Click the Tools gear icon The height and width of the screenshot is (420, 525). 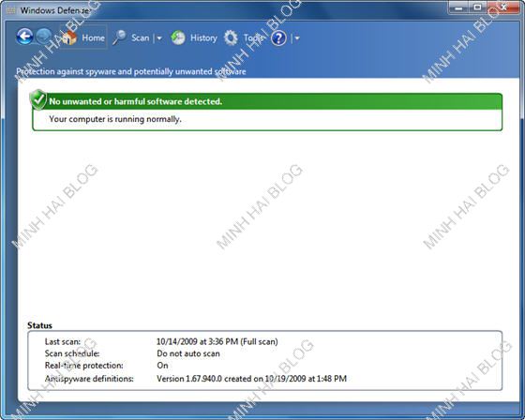click(231, 37)
